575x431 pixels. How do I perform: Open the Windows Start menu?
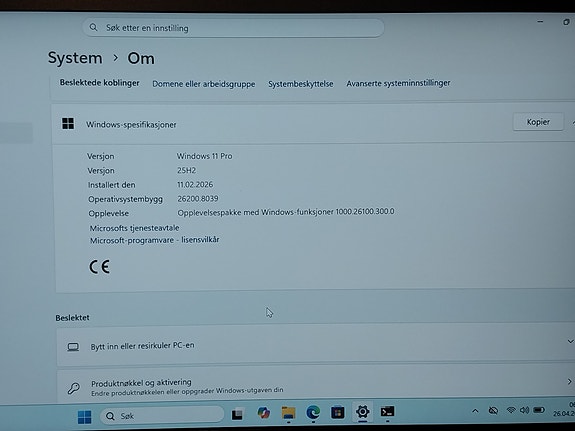[85, 417]
